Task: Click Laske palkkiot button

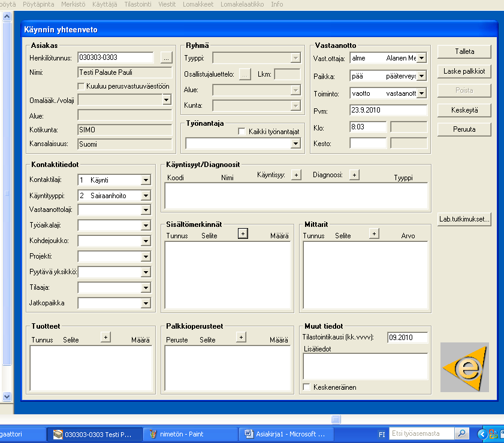Action: coord(464,71)
